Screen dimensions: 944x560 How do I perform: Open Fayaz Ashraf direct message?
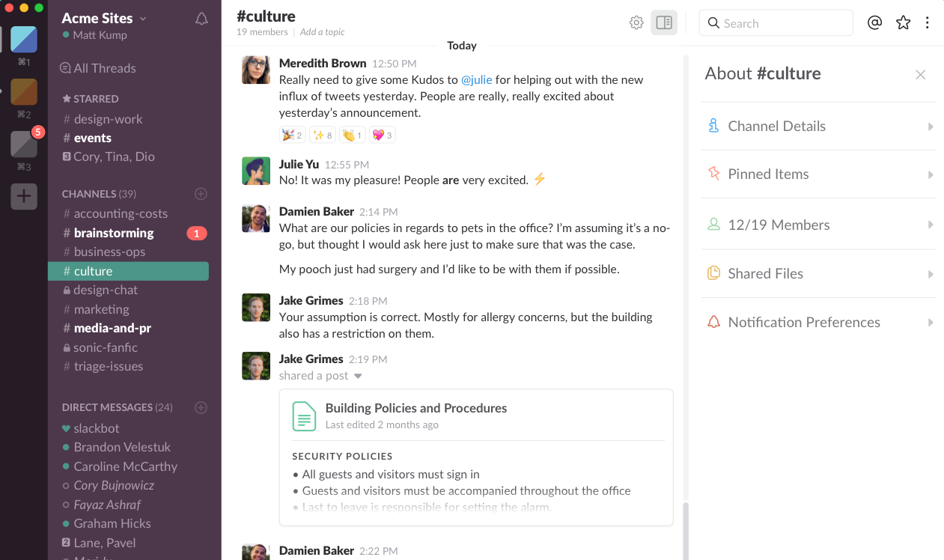pyautogui.click(x=101, y=505)
